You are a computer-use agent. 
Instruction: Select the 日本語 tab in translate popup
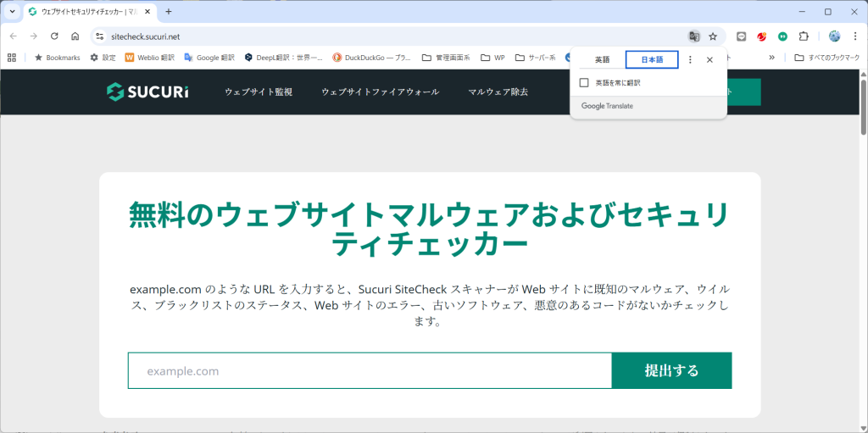(x=651, y=60)
